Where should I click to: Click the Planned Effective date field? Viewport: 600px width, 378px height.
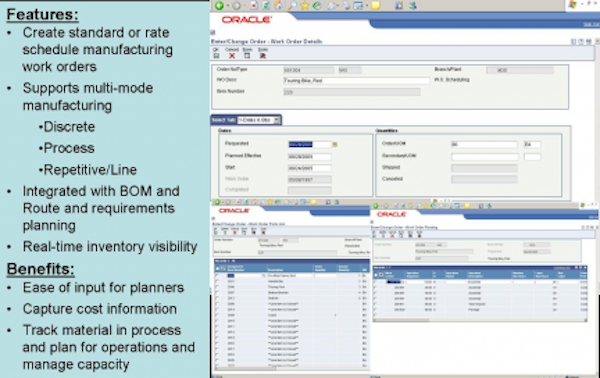click(310, 156)
